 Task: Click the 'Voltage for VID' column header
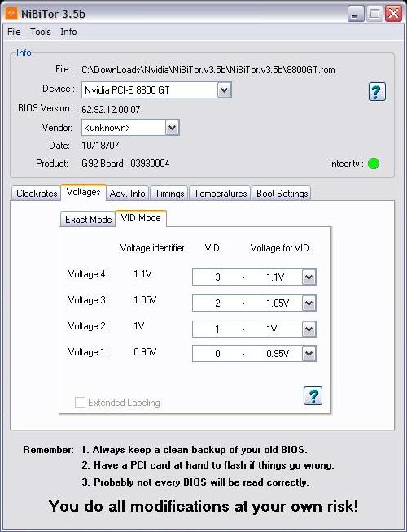click(x=279, y=248)
